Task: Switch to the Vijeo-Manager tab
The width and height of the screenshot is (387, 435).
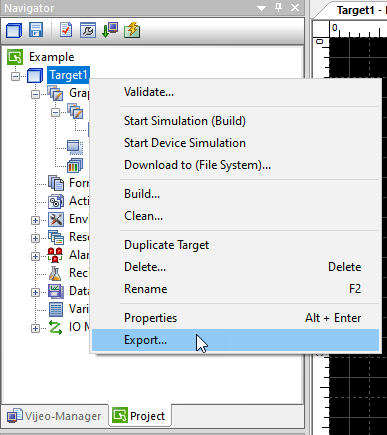Action: [54, 416]
